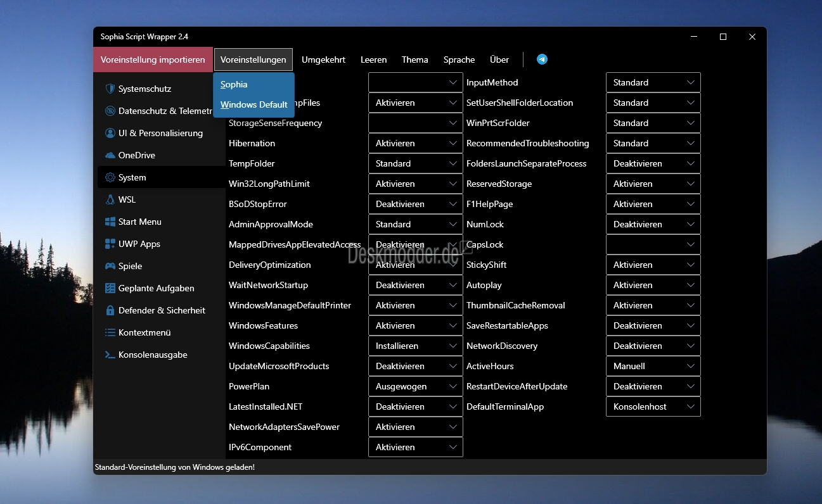Click the NetworkAdaptersSavePower label
Viewport: 822px width, 504px height.
[x=284, y=427]
